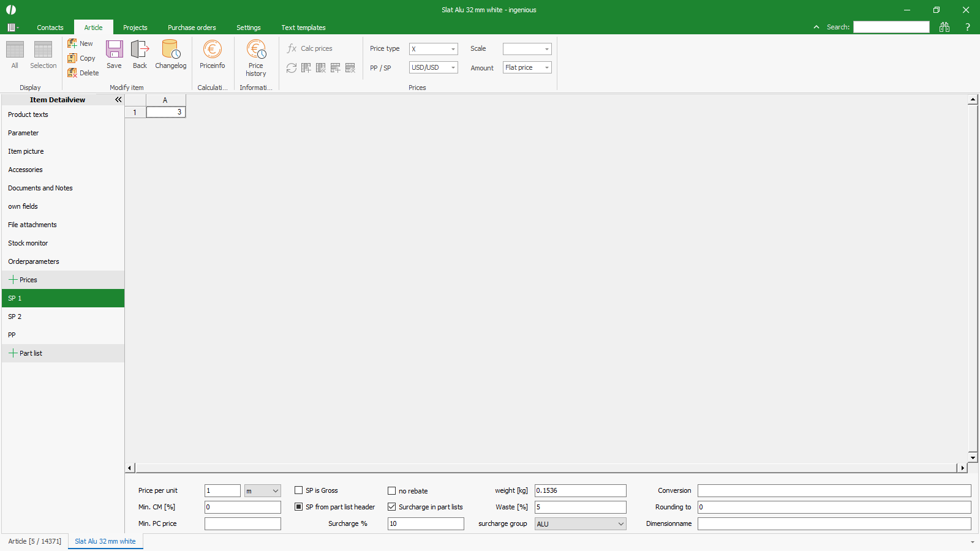Screen dimensions: 980x551
Task: Collapse the Item Detailview panel
Action: coord(118,100)
